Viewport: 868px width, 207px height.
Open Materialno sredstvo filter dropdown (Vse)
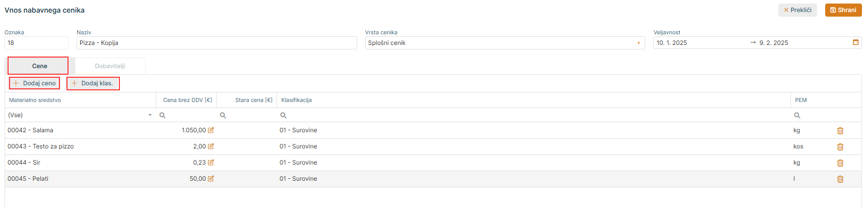[x=150, y=115]
